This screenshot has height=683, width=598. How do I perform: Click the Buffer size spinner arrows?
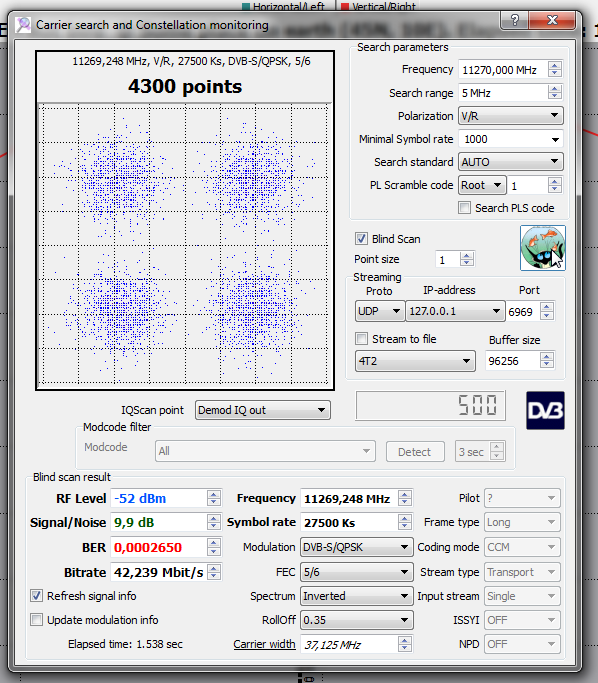tap(547, 361)
